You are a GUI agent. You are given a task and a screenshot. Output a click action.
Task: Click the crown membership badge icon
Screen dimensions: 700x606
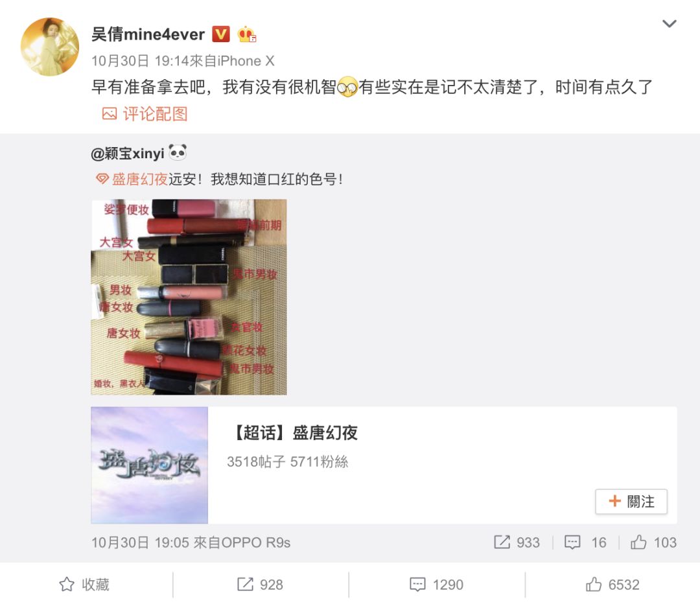246,34
